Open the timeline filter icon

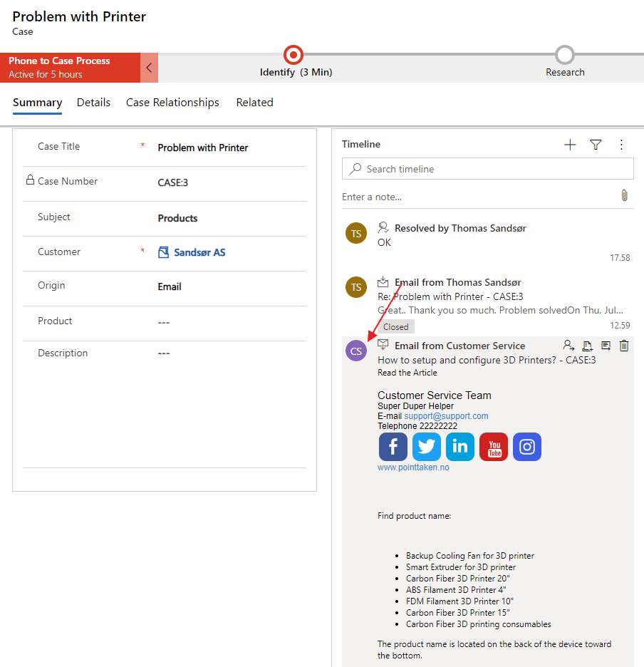coord(596,145)
